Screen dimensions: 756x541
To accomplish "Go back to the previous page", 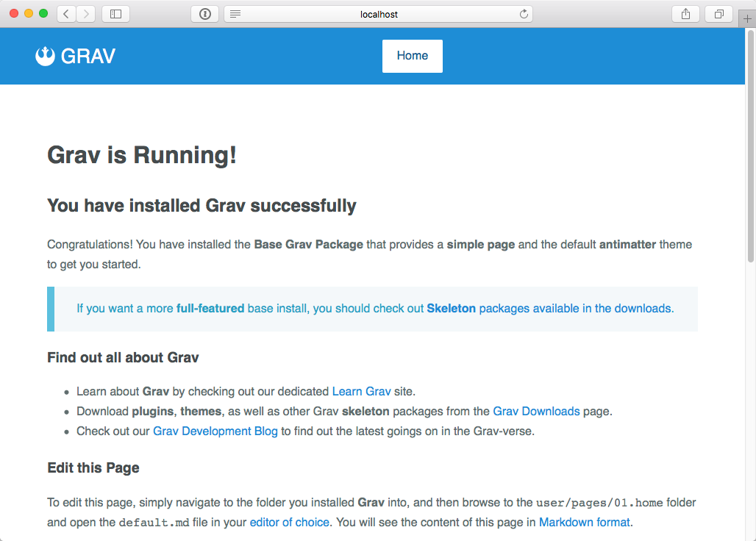I will tap(66, 14).
